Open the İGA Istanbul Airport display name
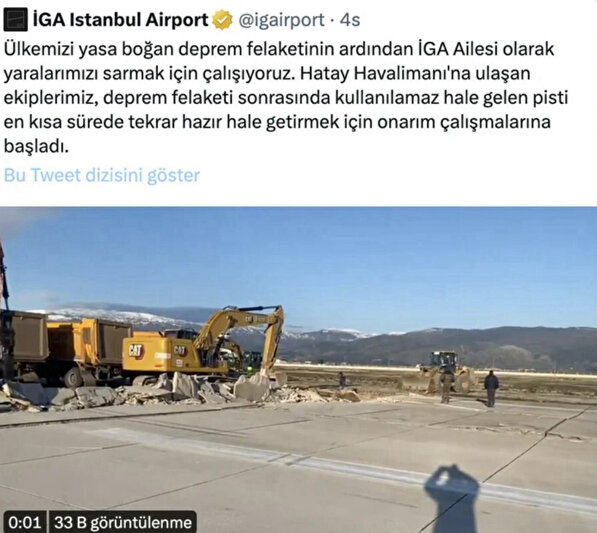597x533 pixels. (121, 20)
